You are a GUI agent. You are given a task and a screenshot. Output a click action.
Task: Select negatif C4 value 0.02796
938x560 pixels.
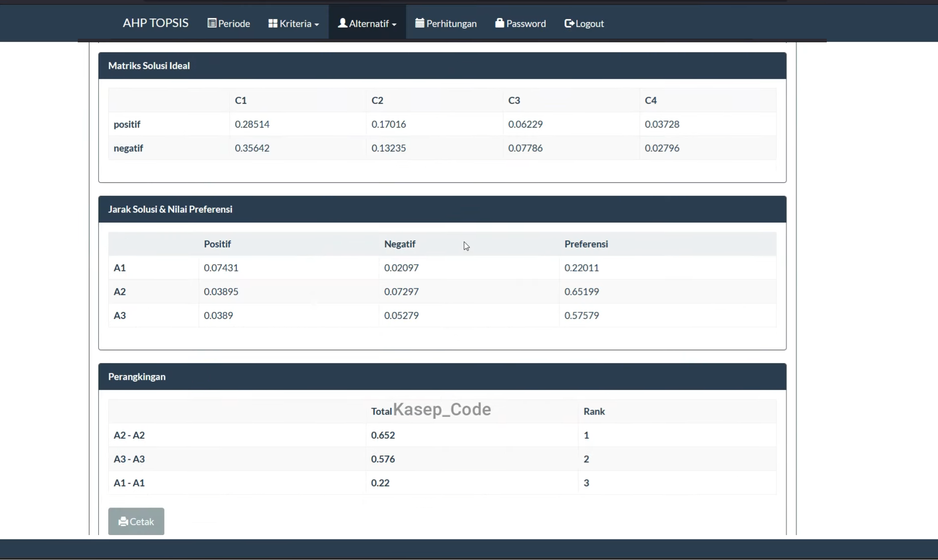(x=662, y=148)
